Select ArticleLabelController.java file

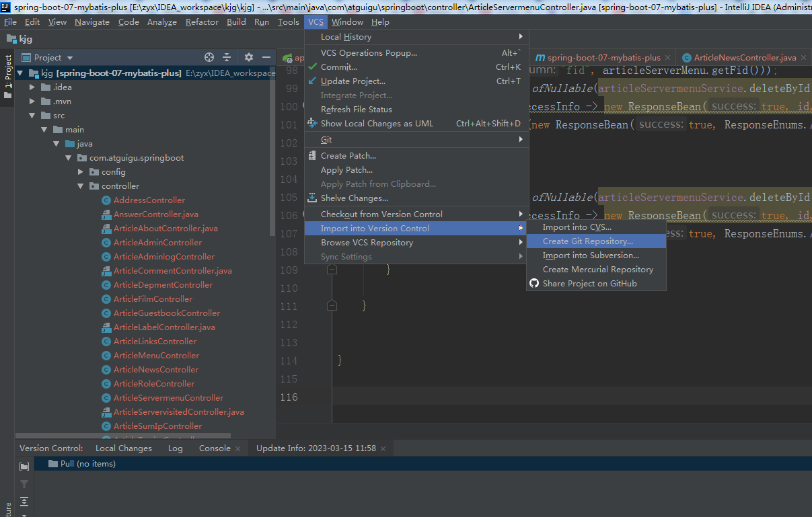point(164,327)
